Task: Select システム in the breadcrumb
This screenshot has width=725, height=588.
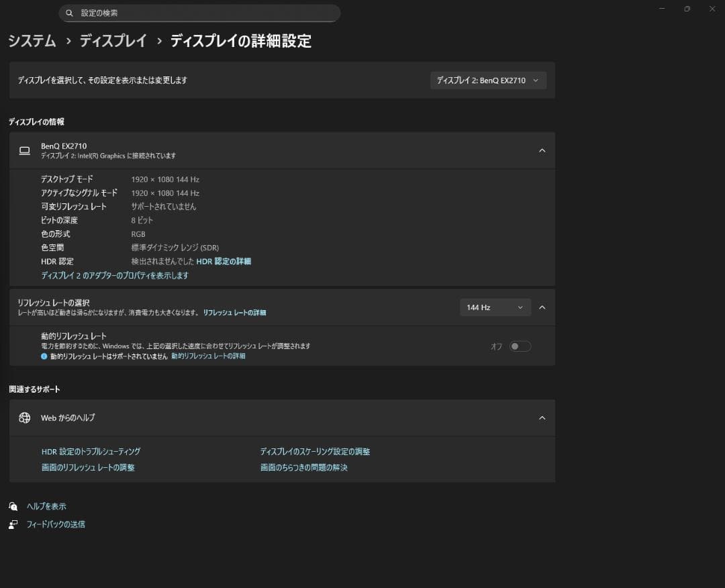Action: [x=32, y=41]
